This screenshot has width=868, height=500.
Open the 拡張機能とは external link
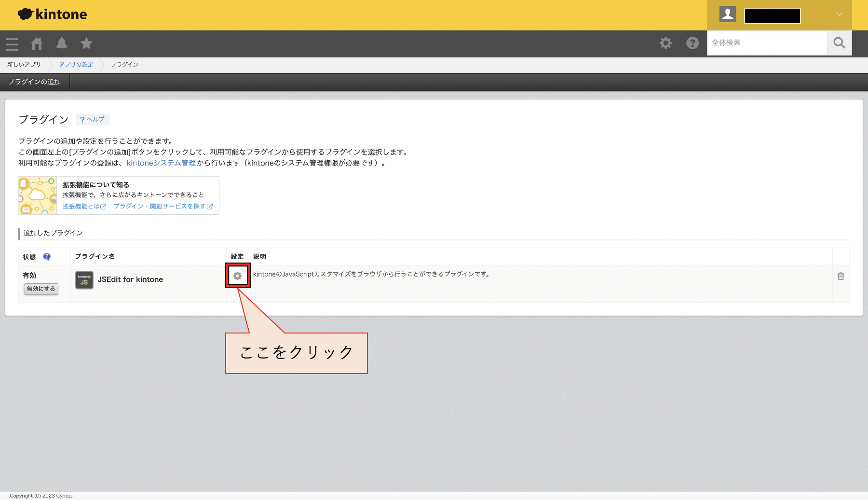(84, 206)
